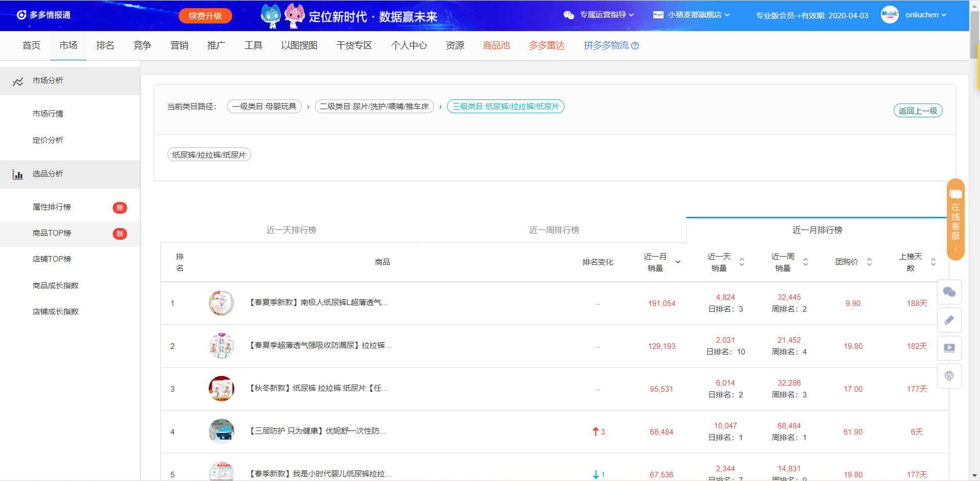Image resolution: width=980 pixels, height=481 pixels.
Task: Open the 市场 nav menu
Action: 68,45
